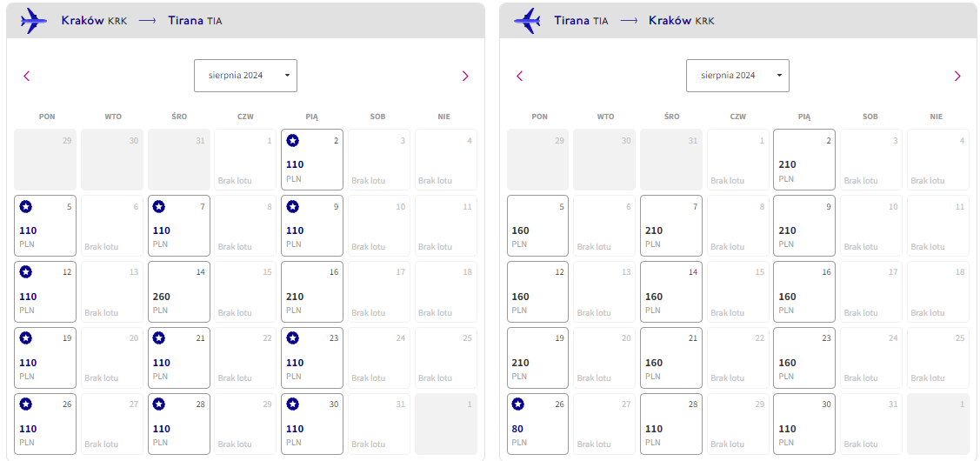The height and width of the screenshot is (461, 980).
Task: Go to previous month in Tirana–Kraków calendar
Action: click(x=519, y=77)
